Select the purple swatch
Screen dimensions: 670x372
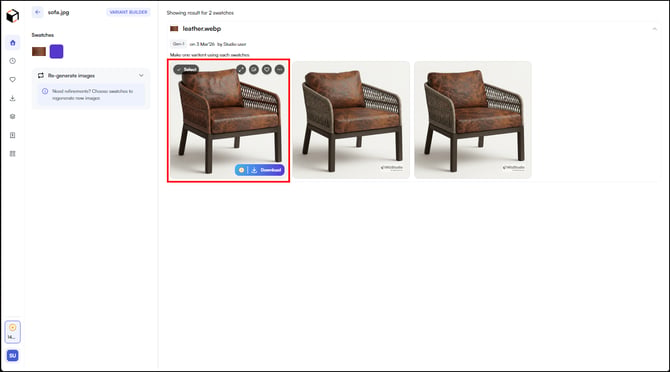tap(56, 51)
